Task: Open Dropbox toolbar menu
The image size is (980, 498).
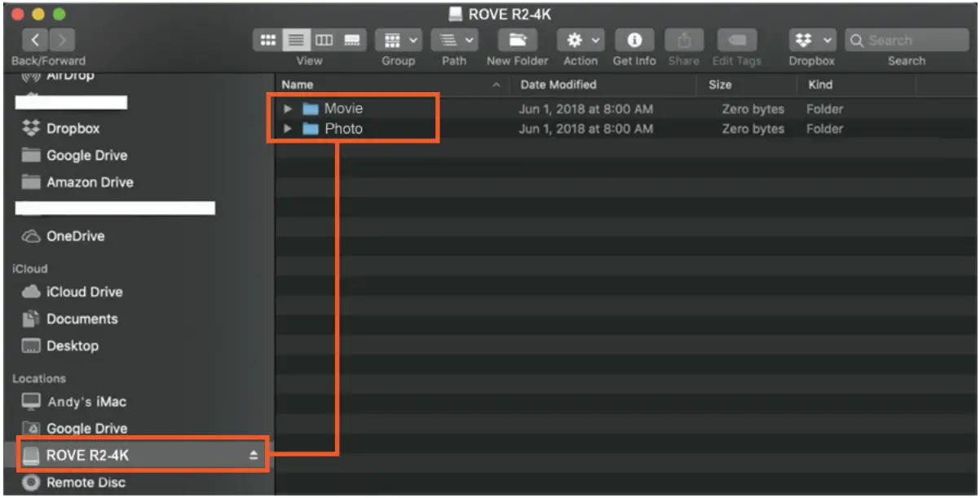Action: [810, 39]
